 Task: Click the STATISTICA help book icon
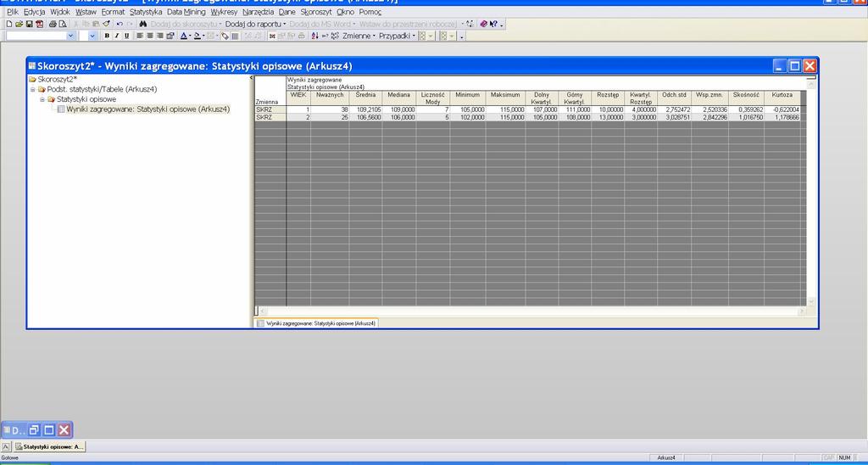(x=483, y=24)
